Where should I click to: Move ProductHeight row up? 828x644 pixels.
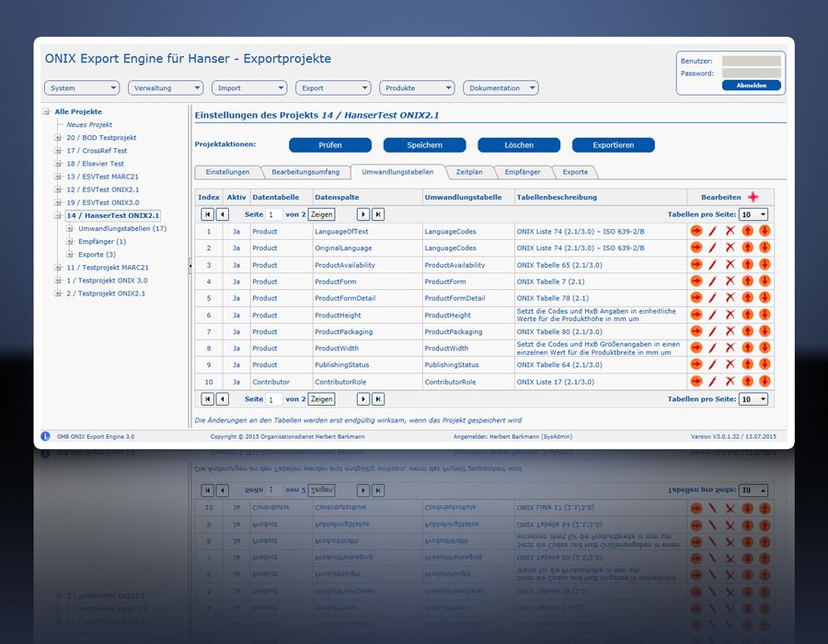[x=747, y=315]
